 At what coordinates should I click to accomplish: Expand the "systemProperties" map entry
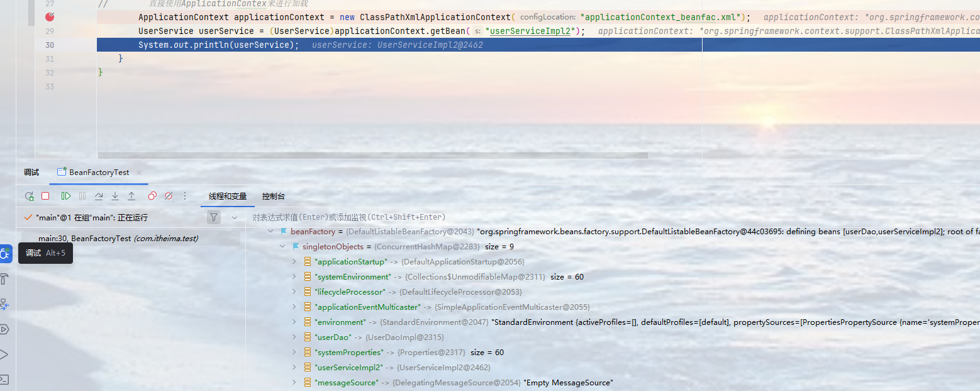(294, 353)
